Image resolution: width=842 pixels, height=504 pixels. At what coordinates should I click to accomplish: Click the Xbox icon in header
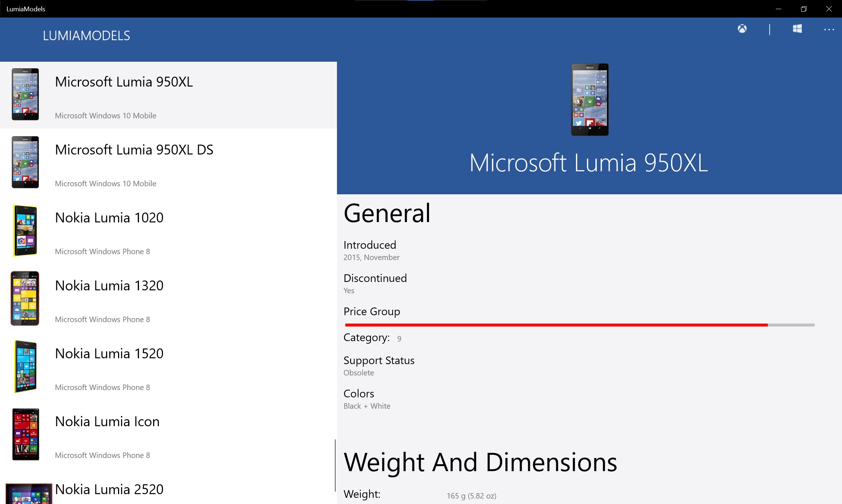742,28
